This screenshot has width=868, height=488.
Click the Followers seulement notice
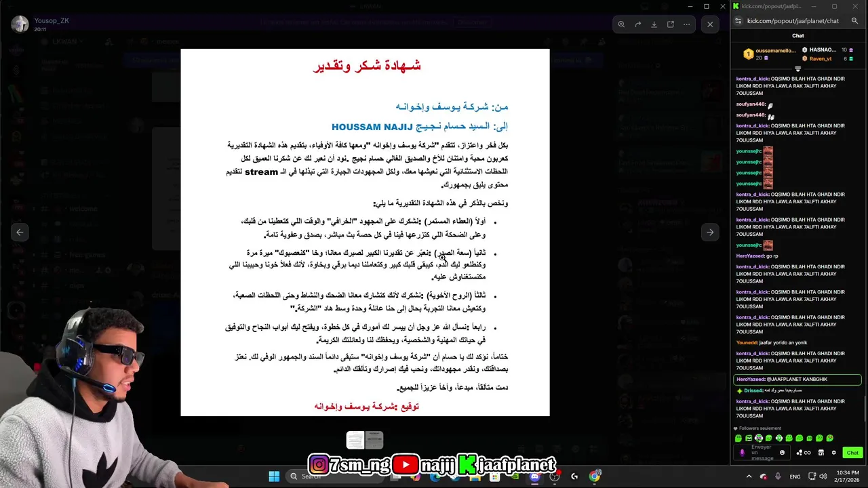point(757,428)
